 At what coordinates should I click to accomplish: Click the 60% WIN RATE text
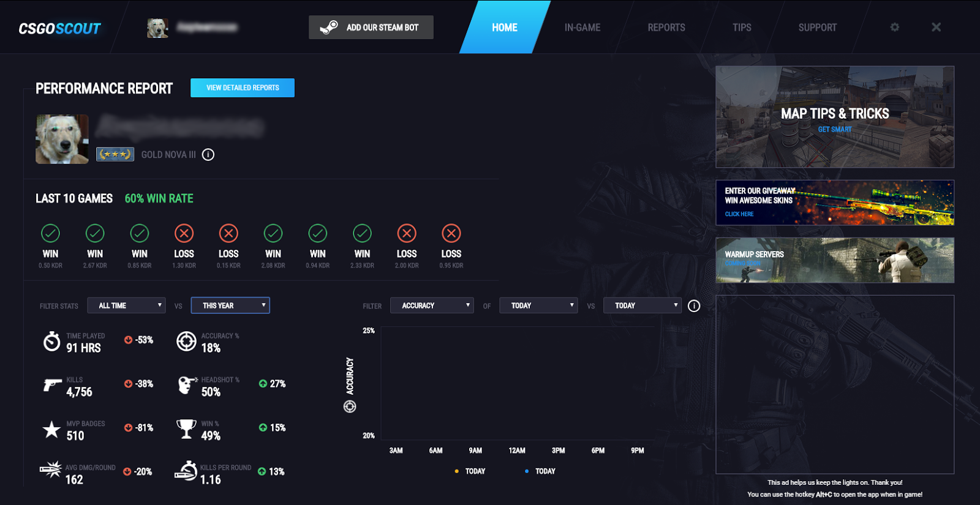[159, 198]
